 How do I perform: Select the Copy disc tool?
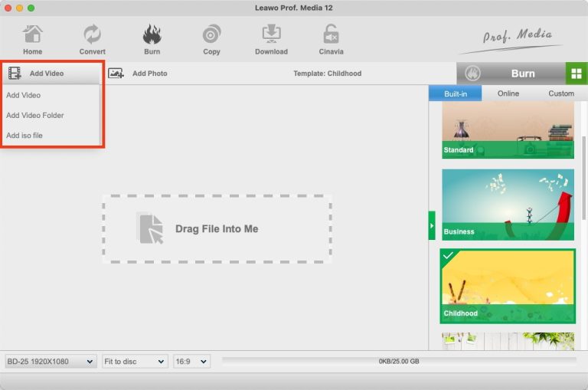coord(211,40)
